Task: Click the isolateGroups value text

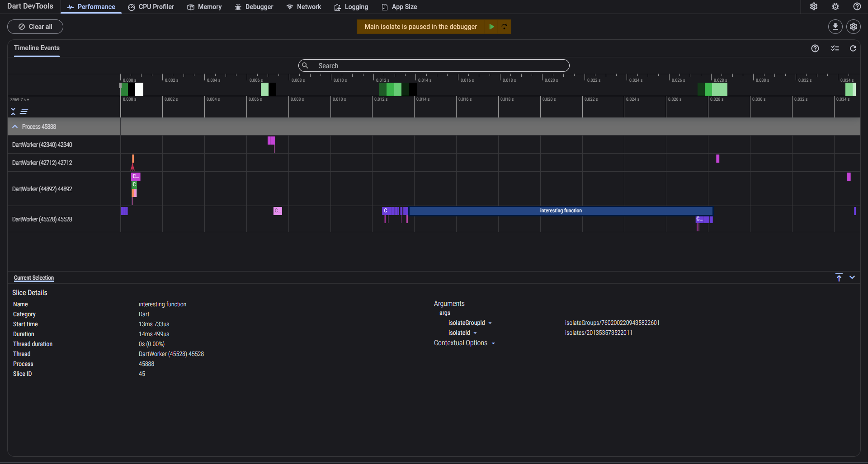Action: (612, 323)
